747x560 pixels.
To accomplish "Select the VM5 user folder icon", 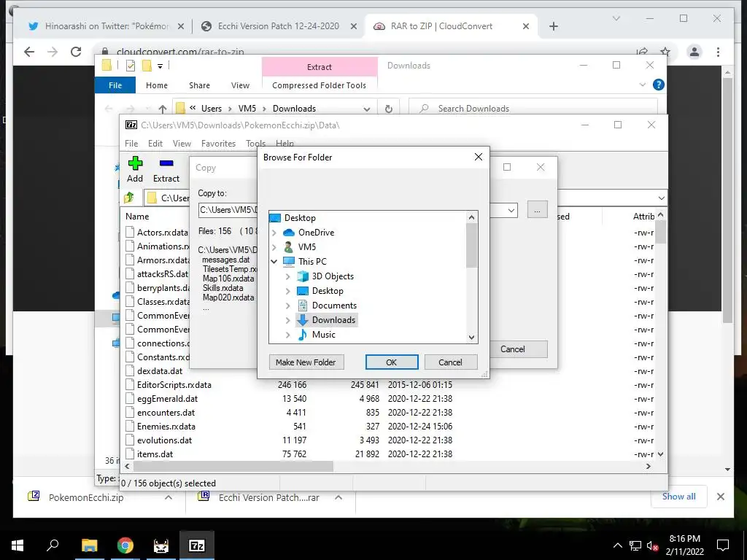I will pyautogui.click(x=289, y=246).
